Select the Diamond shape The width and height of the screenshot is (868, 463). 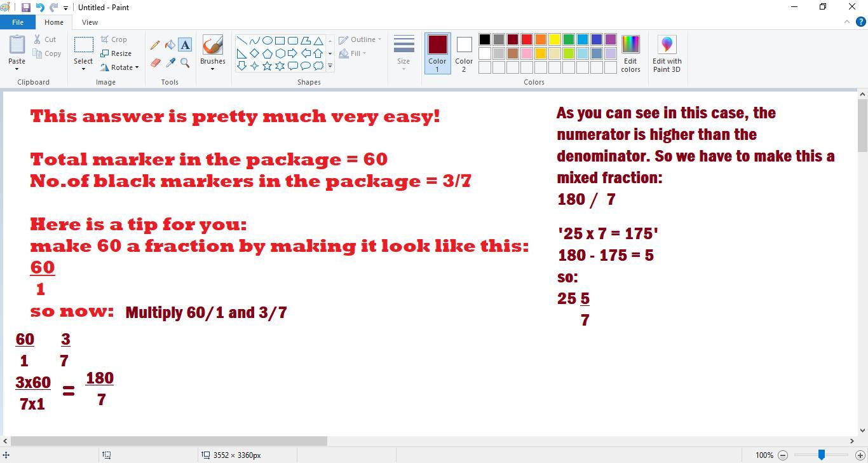pos(254,53)
